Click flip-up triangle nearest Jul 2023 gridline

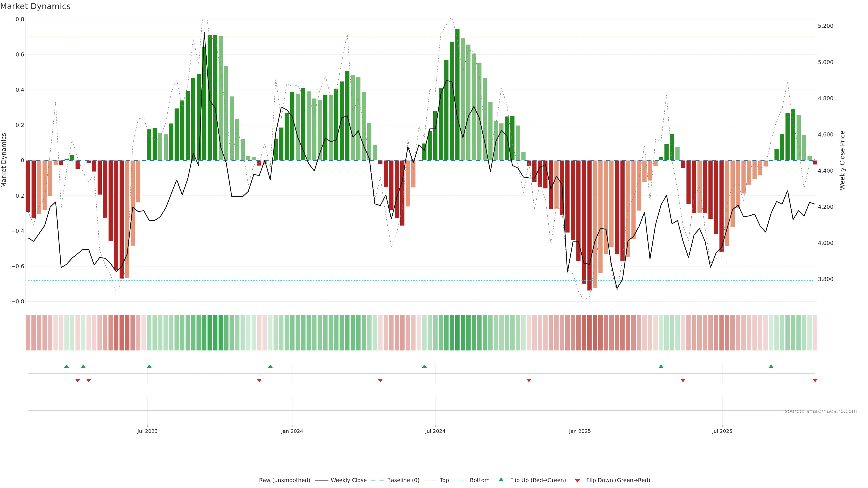pos(149,366)
